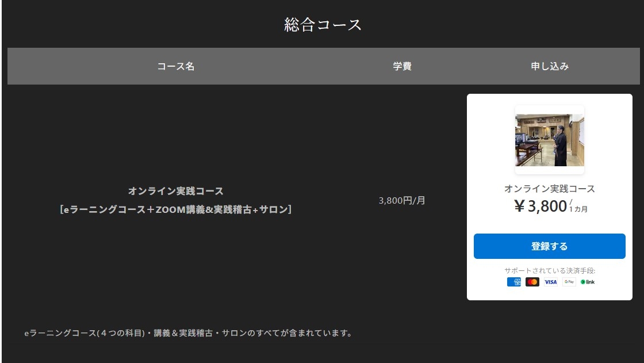Click the 総合コース page heading
The width and height of the screenshot is (644, 363).
tap(321, 24)
